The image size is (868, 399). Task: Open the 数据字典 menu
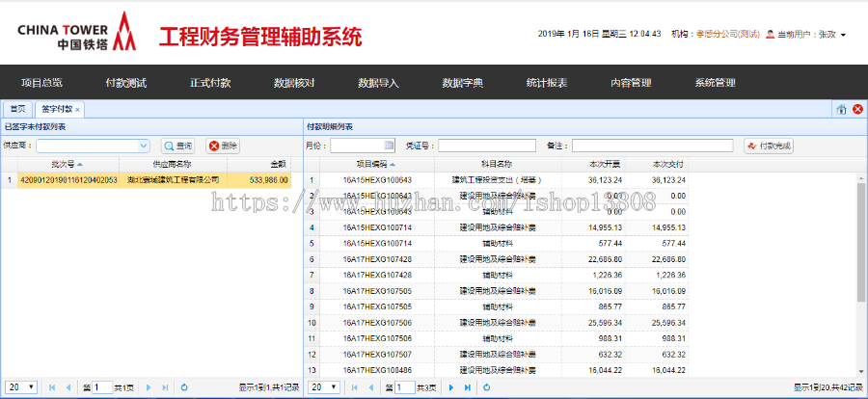tap(463, 83)
